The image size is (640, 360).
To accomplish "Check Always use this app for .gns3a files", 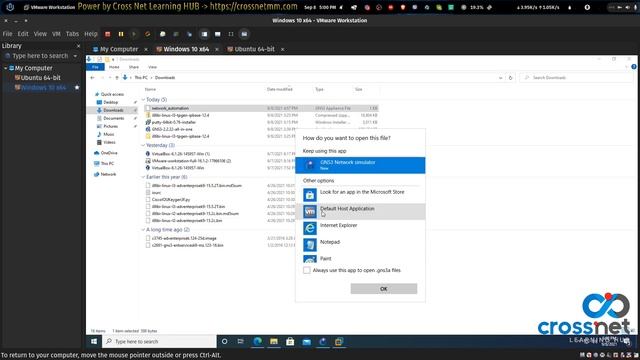I will click(x=307, y=270).
